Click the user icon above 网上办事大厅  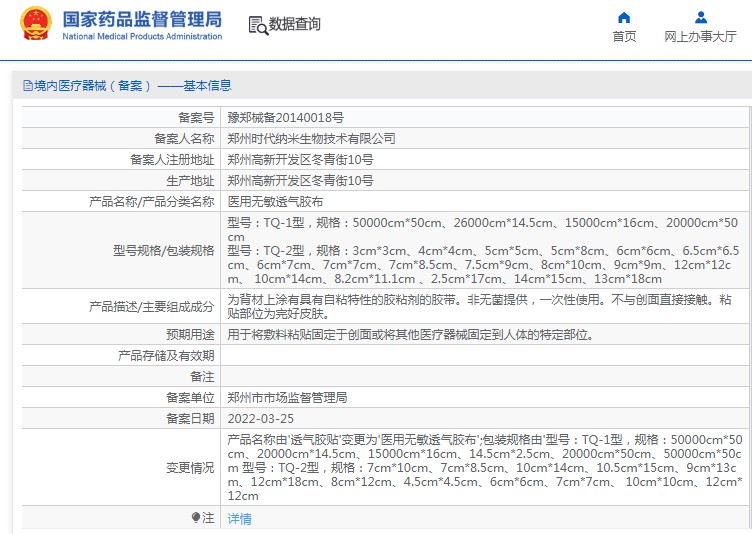[x=700, y=17]
